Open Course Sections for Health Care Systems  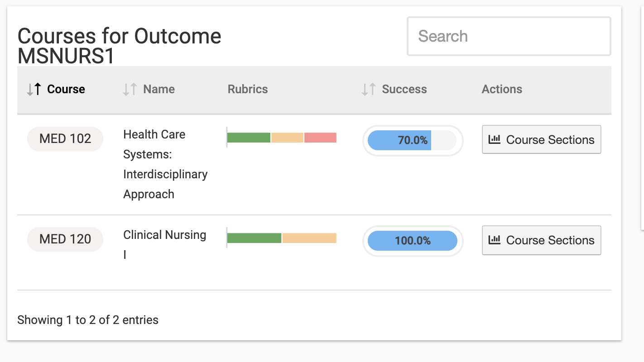click(x=541, y=140)
